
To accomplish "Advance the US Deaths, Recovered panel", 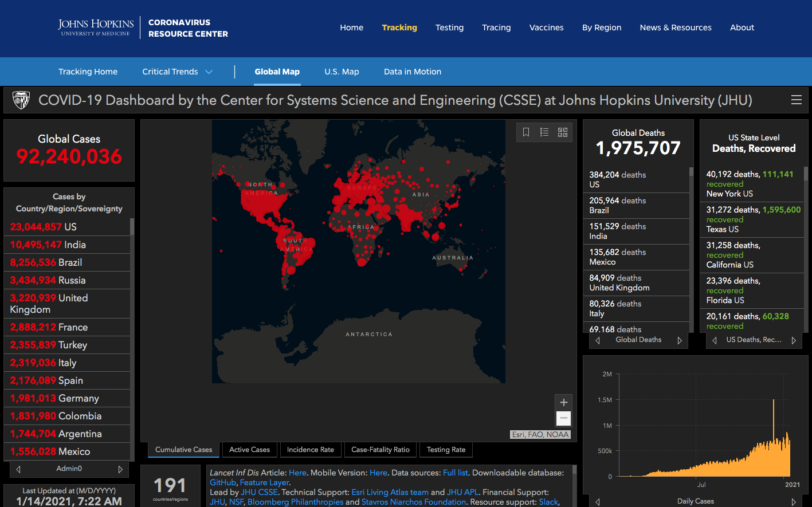I will coord(794,340).
